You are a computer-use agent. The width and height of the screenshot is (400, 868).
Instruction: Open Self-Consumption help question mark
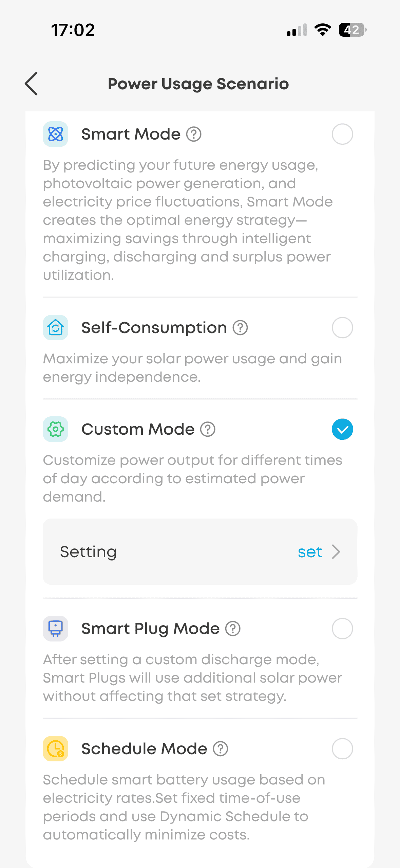pos(240,328)
